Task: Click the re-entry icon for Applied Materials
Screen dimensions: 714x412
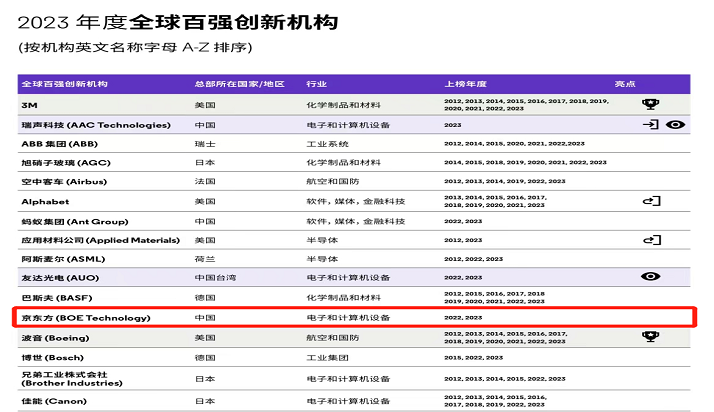Action: (651, 240)
